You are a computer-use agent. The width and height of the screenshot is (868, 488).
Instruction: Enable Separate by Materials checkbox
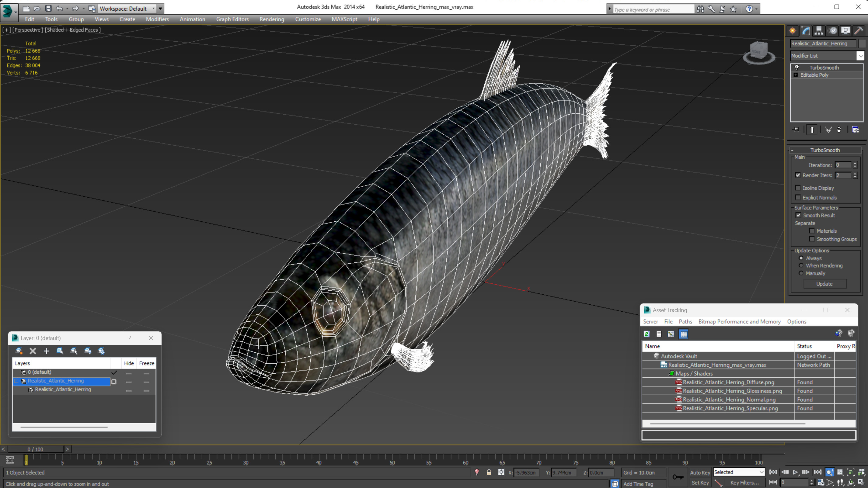click(x=812, y=231)
